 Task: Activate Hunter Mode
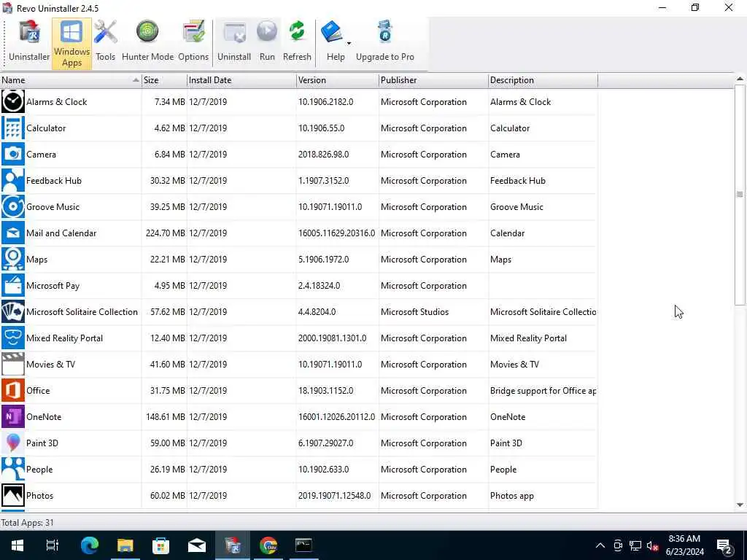[147, 42]
